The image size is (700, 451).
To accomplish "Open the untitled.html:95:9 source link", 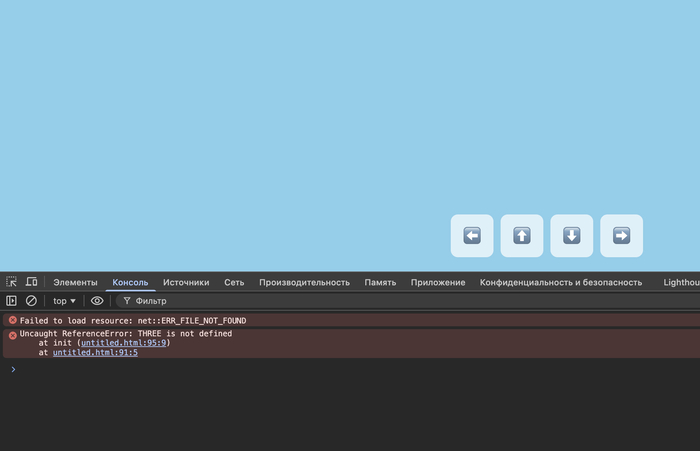I will click(x=123, y=343).
